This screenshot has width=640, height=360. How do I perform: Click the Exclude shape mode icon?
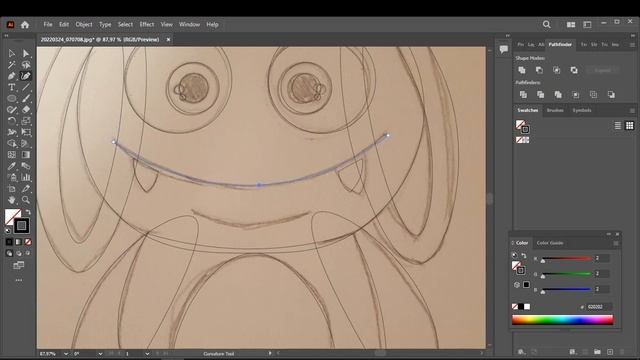coord(574,70)
